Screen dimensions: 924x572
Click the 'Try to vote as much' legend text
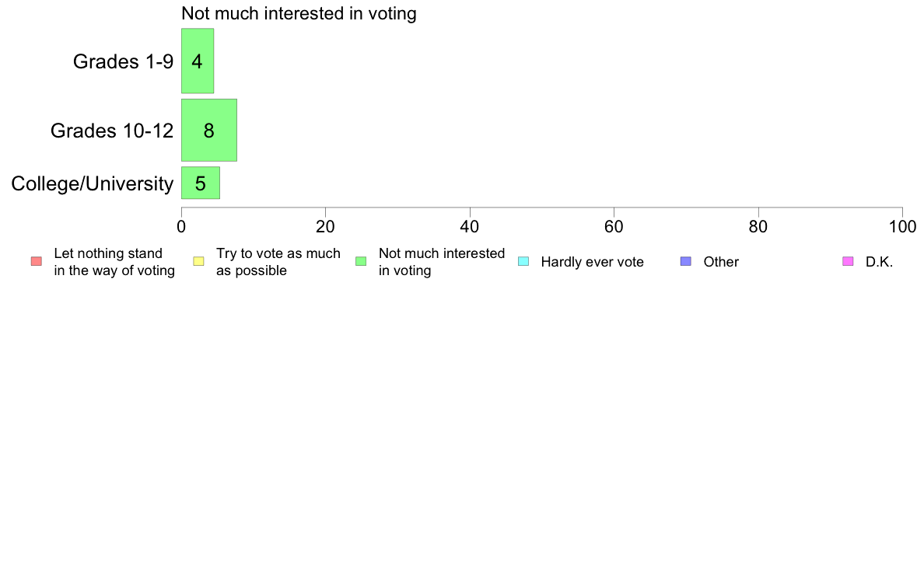pyautogui.click(x=278, y=253)
